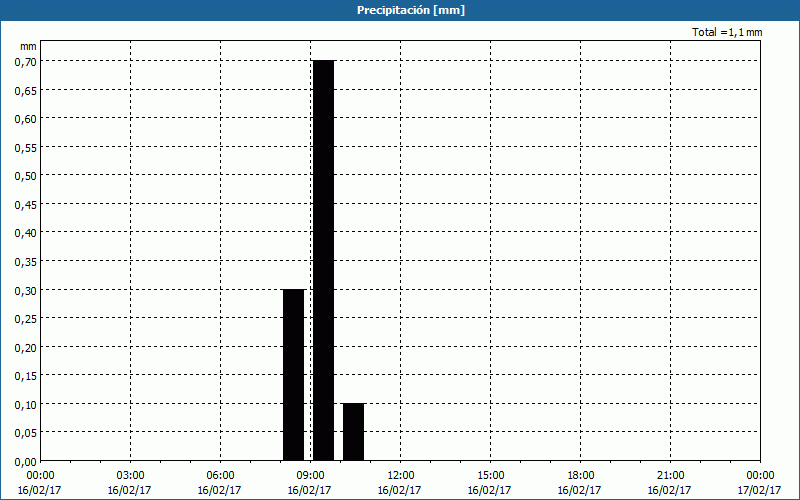The height and width of the screenshot is (500, 800).
Task: Click the 0,10 y-axis label
Action: (x=26, y=405)
